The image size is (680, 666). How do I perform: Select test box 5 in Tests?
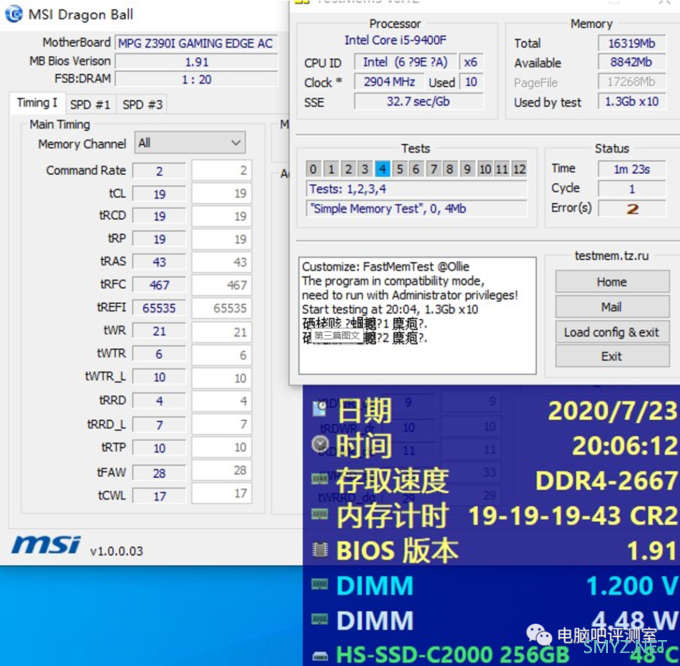click(x=399, y=169)
